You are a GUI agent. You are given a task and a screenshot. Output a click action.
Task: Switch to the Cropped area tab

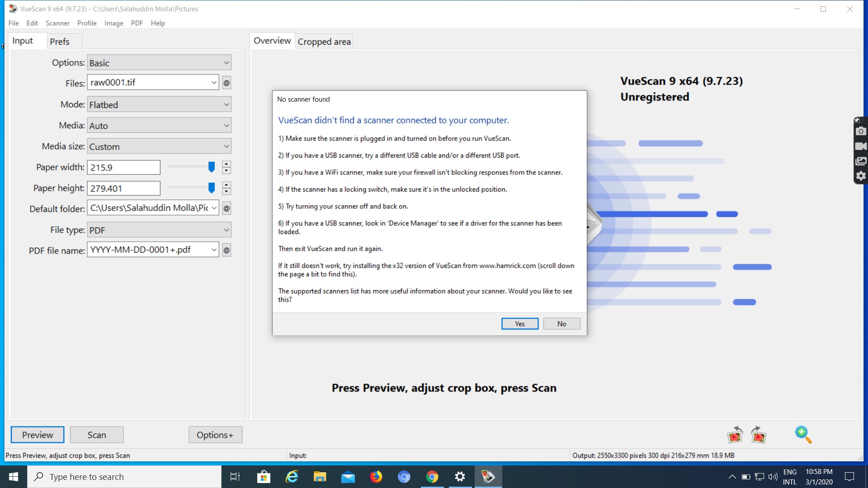[324, 41]
